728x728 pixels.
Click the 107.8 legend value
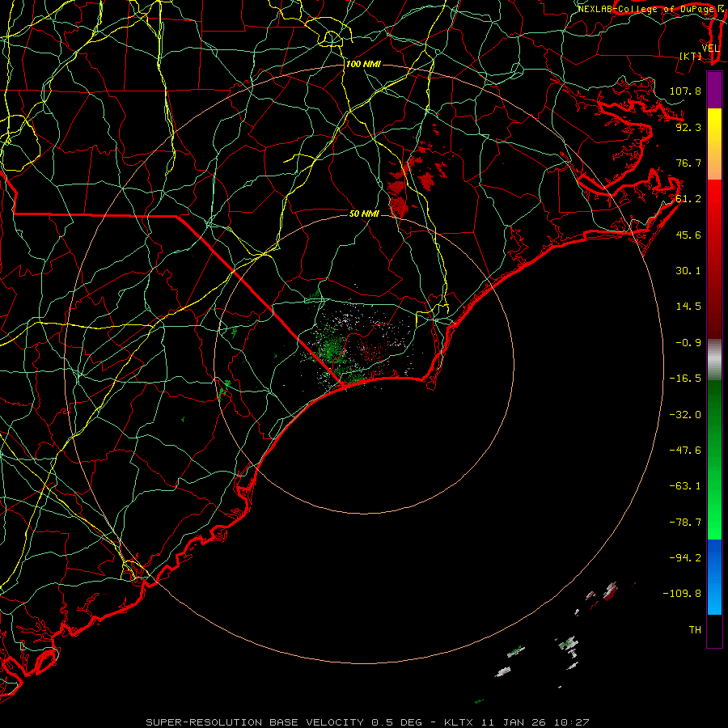685,91
